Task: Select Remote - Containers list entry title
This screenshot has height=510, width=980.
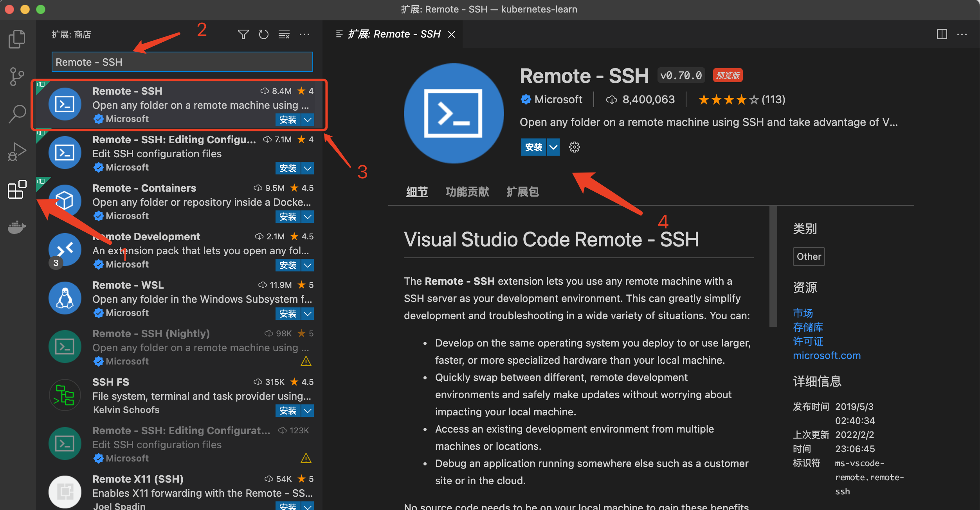Action: pos(144,188)
